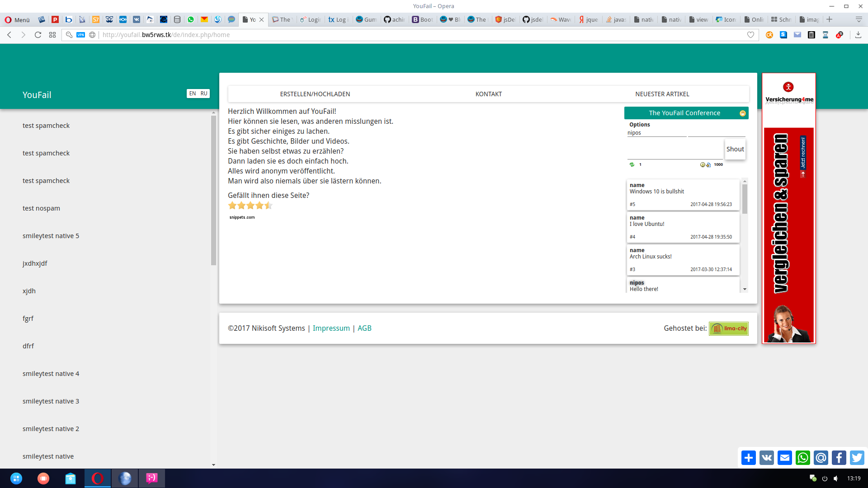Screen dimensions: 868x488
Task: Open the Opera Menü dropdown
Action: coord(17,19)
